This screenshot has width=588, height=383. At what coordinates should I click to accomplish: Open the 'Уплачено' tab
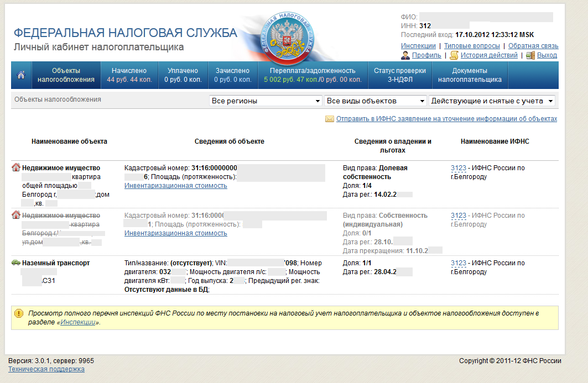(183, 75)
